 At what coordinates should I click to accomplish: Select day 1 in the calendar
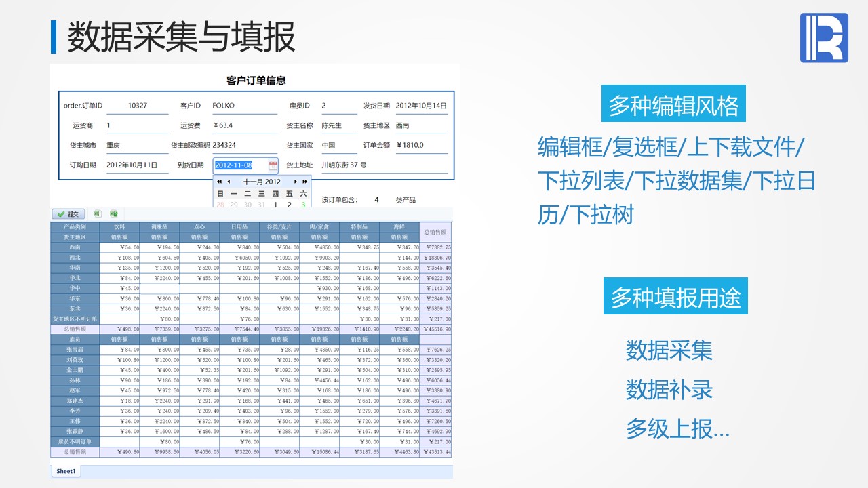coord(275,205)
